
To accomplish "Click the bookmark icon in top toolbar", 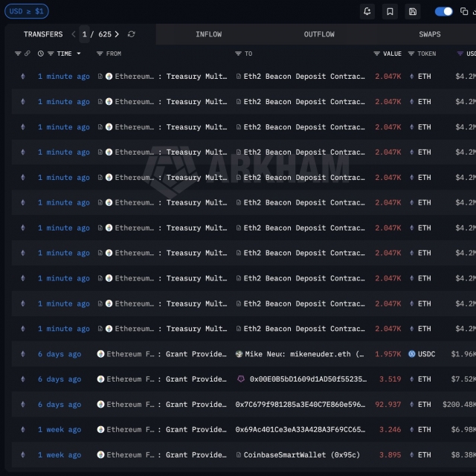I will coord(390,11).
